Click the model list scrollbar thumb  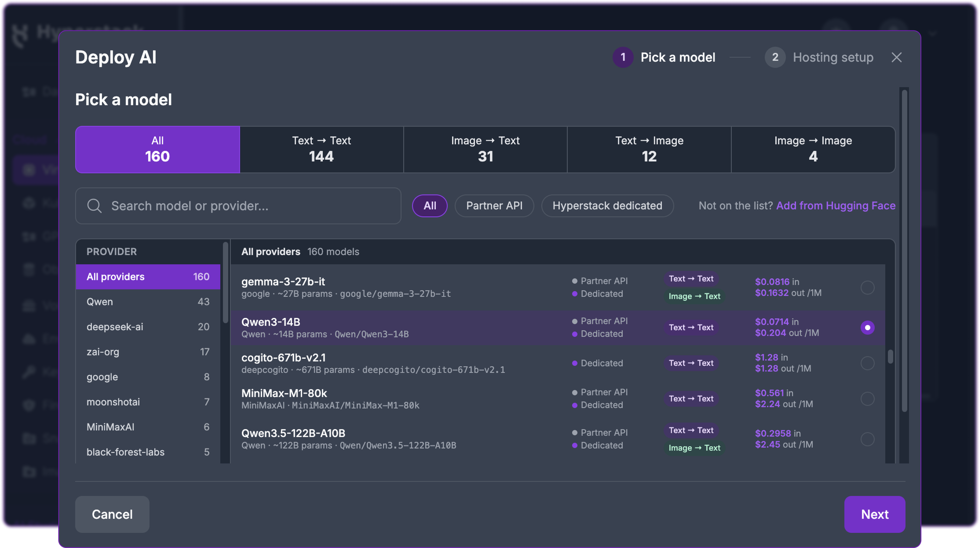point(890,356)
